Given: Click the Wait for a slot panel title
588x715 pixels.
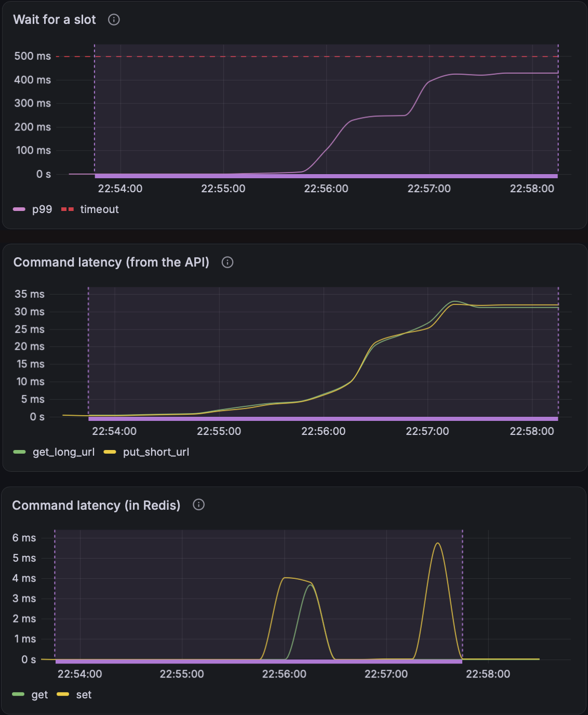Looking at the screenshot, I should [x=55, y=20].
